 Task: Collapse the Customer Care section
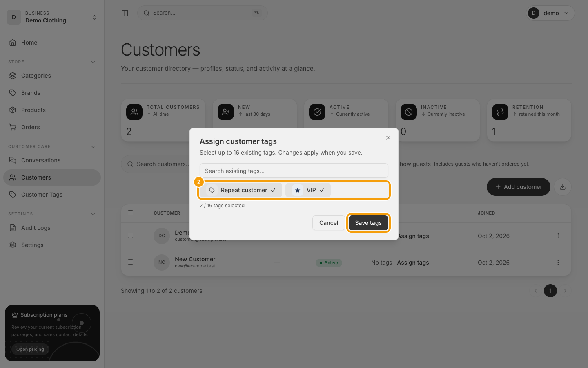coord(93,147)
